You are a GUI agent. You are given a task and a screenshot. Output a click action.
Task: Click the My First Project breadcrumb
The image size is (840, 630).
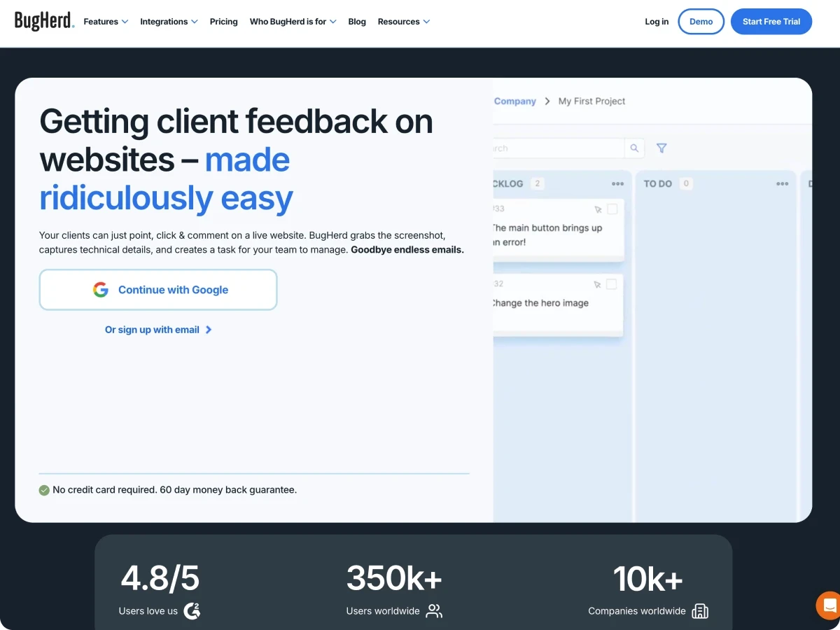(591, 101)
